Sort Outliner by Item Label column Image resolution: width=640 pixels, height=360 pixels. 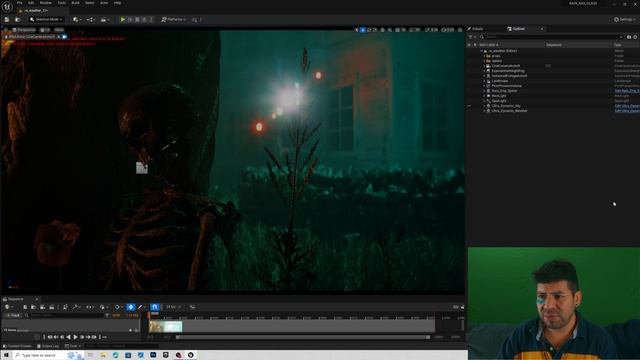coord(489,45)
